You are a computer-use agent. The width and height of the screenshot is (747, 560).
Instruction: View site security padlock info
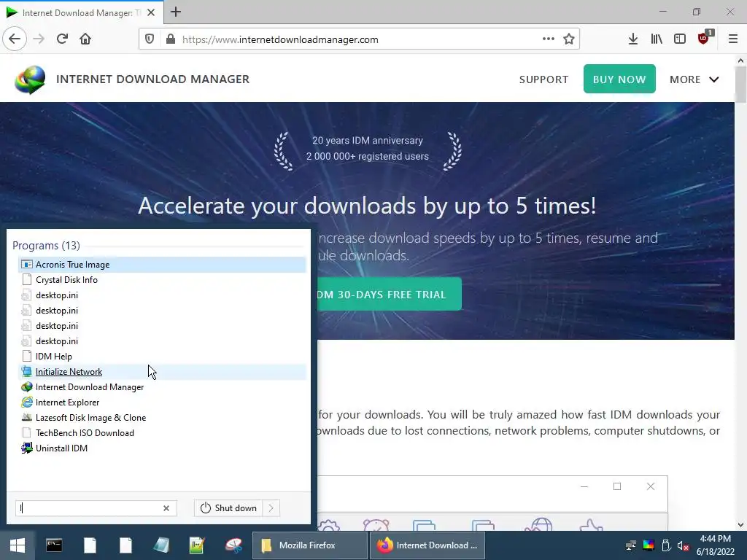[171, 39]
